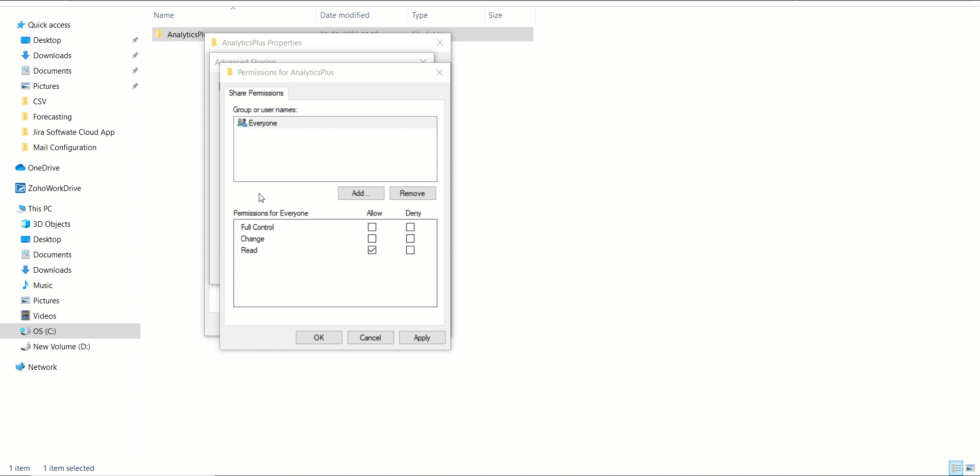Unpin Downloads from Quick access

tap(135, 55)
